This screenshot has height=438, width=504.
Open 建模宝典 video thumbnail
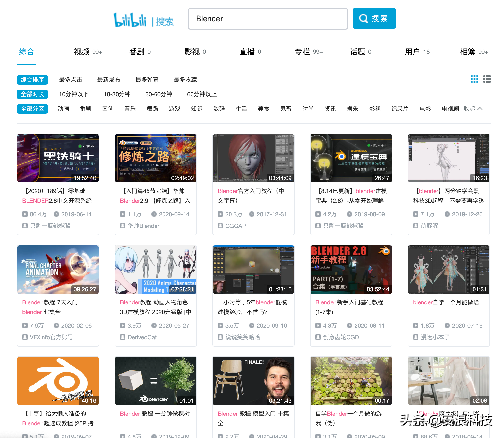[x=351, y=158]
